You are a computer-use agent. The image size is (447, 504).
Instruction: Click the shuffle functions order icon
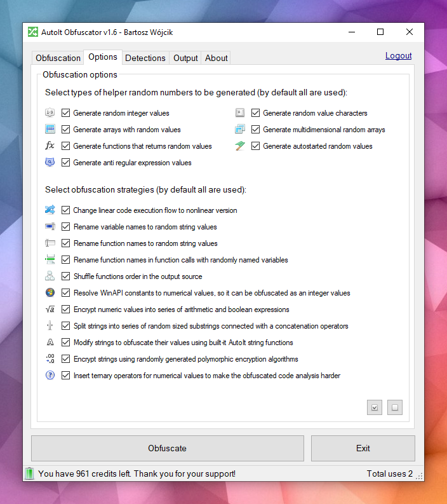[x=50, y=276]
